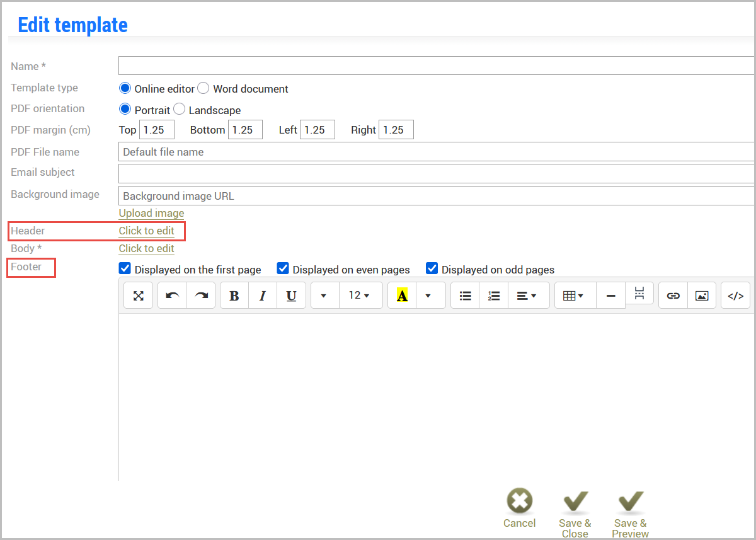The image size is (756, 540).
Task: Select Word document template type
Action: pos(203,88)
